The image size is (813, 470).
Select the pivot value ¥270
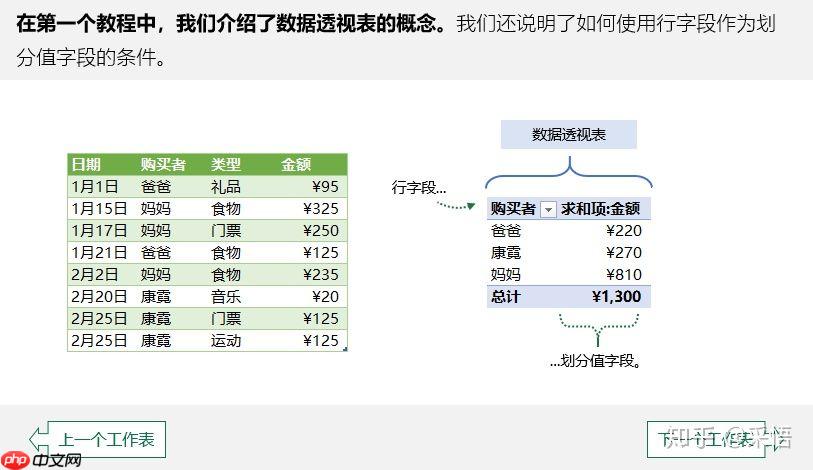pos(624,253)
